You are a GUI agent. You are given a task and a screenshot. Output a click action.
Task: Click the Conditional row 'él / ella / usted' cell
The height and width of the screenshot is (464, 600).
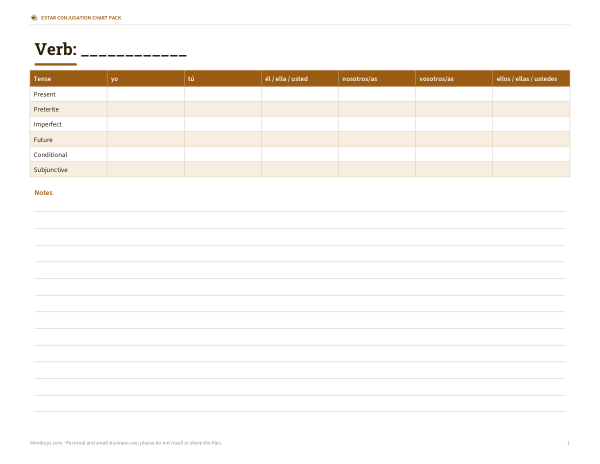pos(300,154)
